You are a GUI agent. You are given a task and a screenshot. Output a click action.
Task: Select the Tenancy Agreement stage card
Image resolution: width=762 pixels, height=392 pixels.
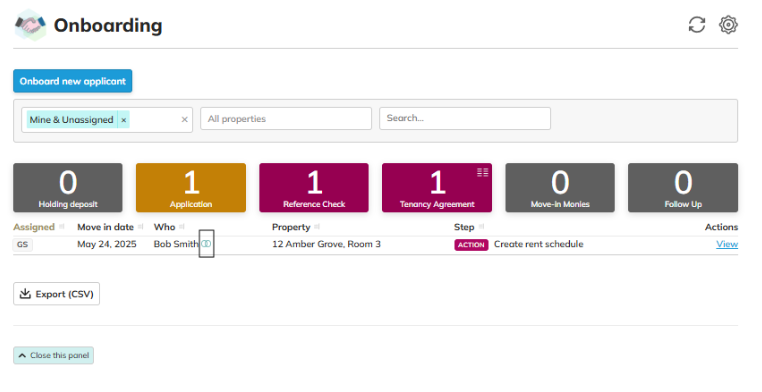point(437,188)
